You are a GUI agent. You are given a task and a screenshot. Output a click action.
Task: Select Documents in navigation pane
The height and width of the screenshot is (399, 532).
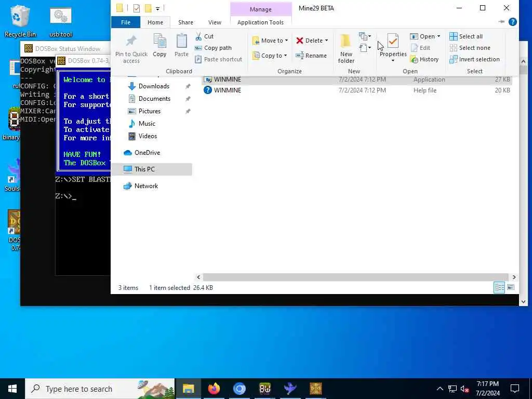(154, 99)
